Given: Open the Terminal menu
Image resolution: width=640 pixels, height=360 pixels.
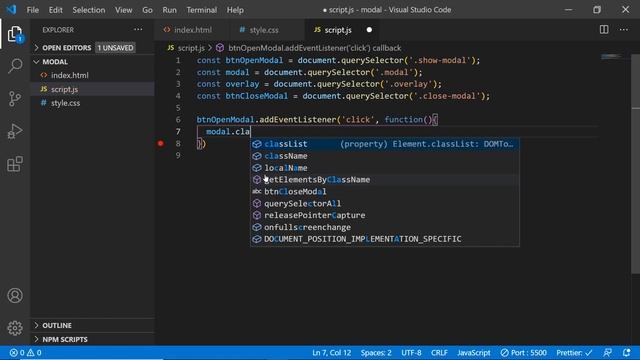Looking at the screenshot, I should (x=202, y=10).
